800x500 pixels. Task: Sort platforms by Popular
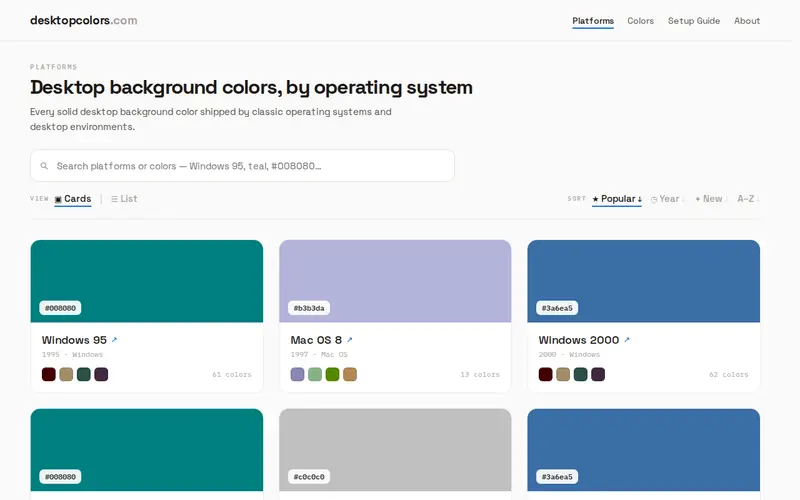[617, 199]
